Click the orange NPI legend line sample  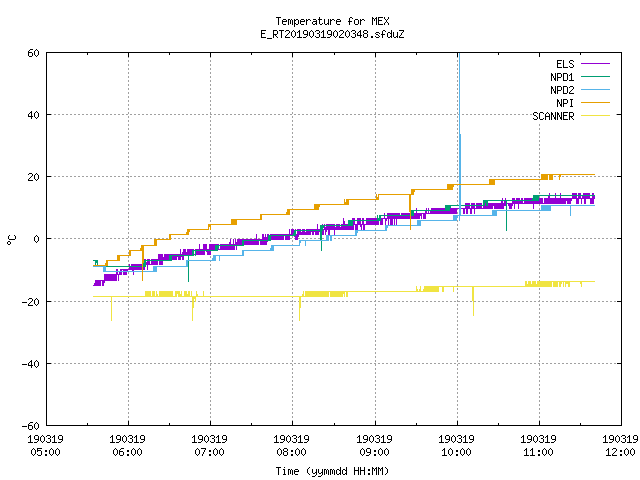pos(595,102)
